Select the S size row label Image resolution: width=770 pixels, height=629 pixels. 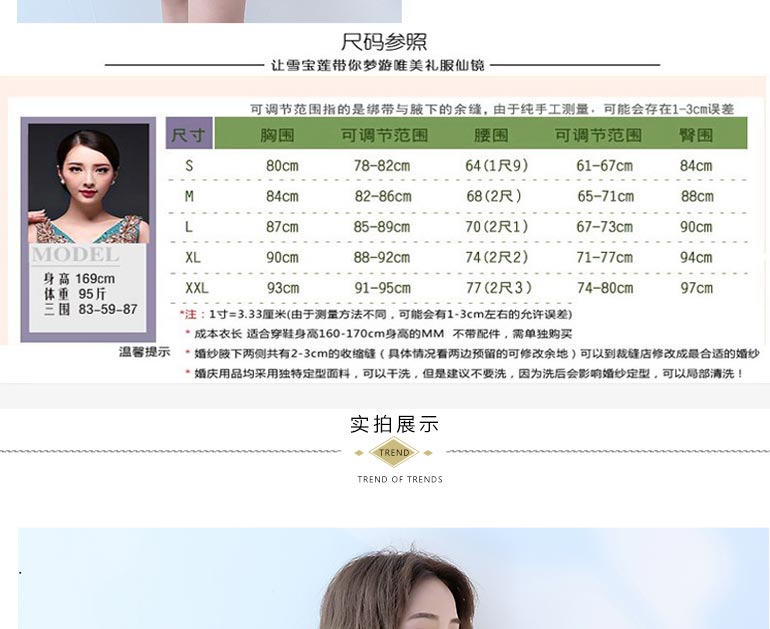coord(189,165)
